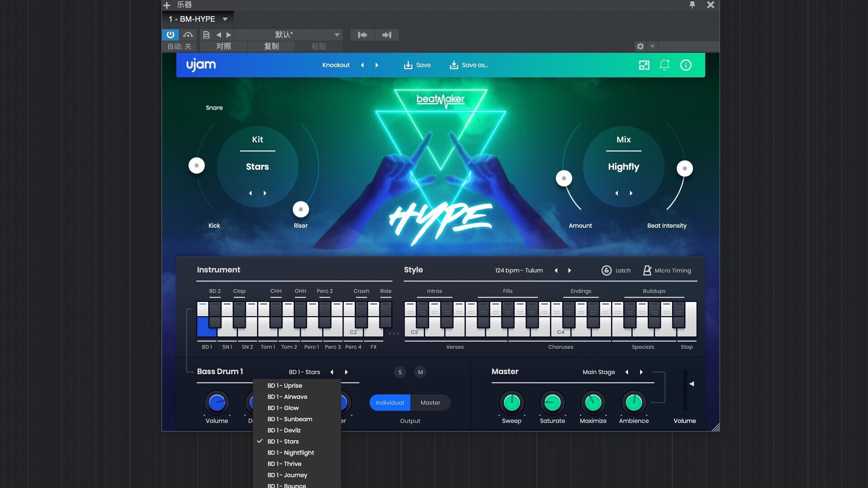Toggle Micro Timing metronome icon

pyautogui.click(x=647, y=270)
